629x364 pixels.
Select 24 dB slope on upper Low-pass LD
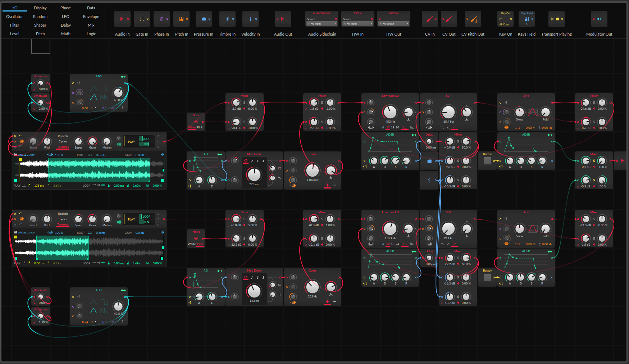click(x=397, y=127)
